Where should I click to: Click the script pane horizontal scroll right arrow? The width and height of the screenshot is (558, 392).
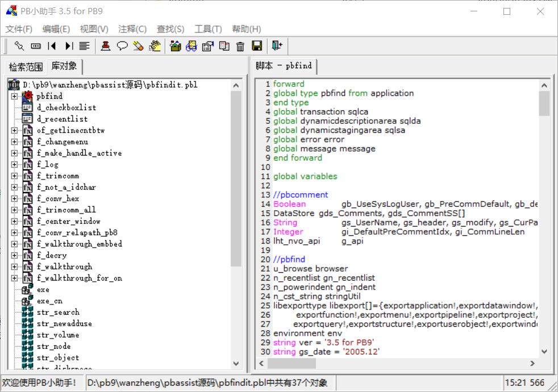coord(532,363)
